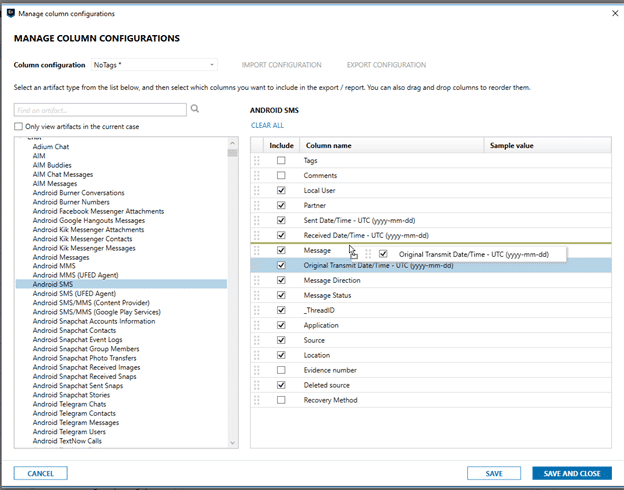Select the highlighted Original Transmit Date/Time row
Image resolution: width=624 pixels, height=490 pixels.
(431, 265)
